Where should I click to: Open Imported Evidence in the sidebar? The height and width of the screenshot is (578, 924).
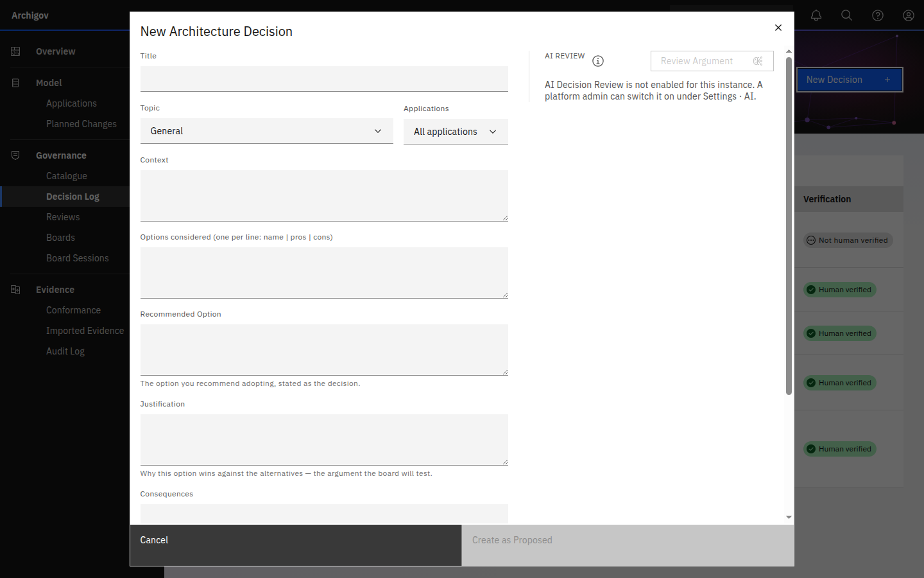click(85, 331)
